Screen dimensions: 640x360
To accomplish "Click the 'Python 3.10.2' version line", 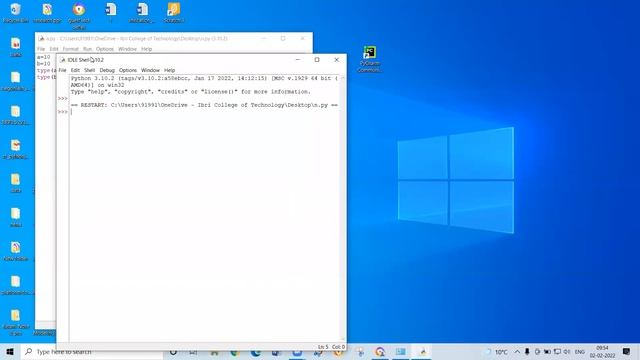I will 204,78.
